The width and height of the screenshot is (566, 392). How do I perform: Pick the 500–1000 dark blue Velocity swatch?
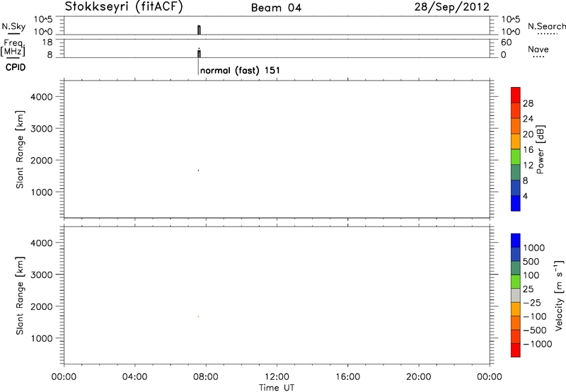point(516,254)
